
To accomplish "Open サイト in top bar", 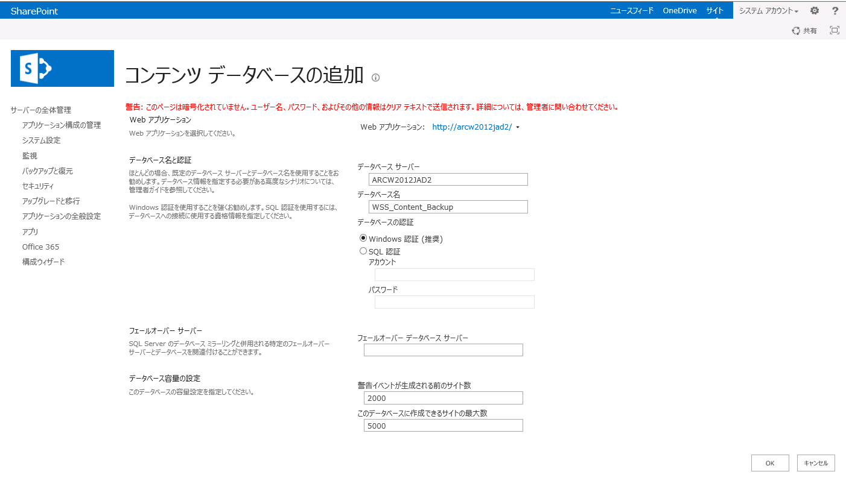I will point(715,11).
